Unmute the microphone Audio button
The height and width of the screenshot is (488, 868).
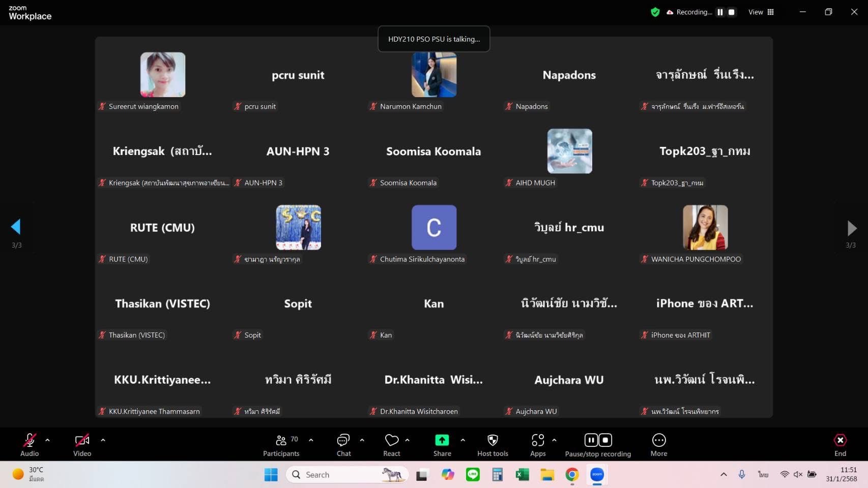click(30, 445)
